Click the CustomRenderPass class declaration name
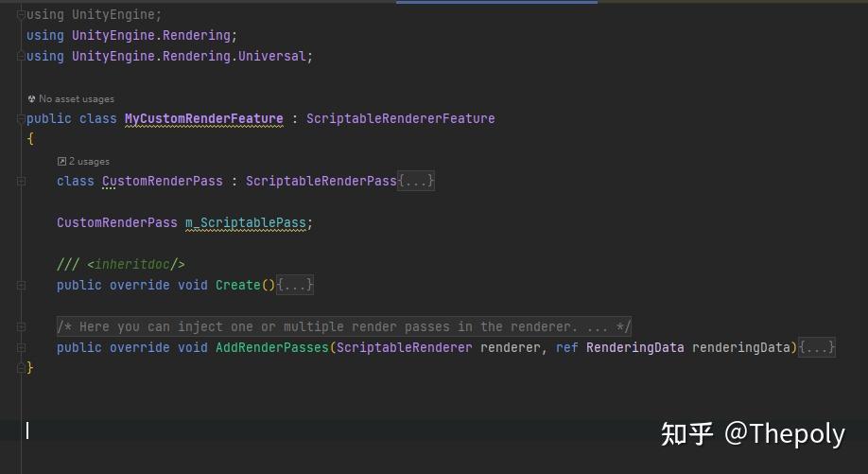The width and height of the screenshot is (868, 474). point(163,181)
